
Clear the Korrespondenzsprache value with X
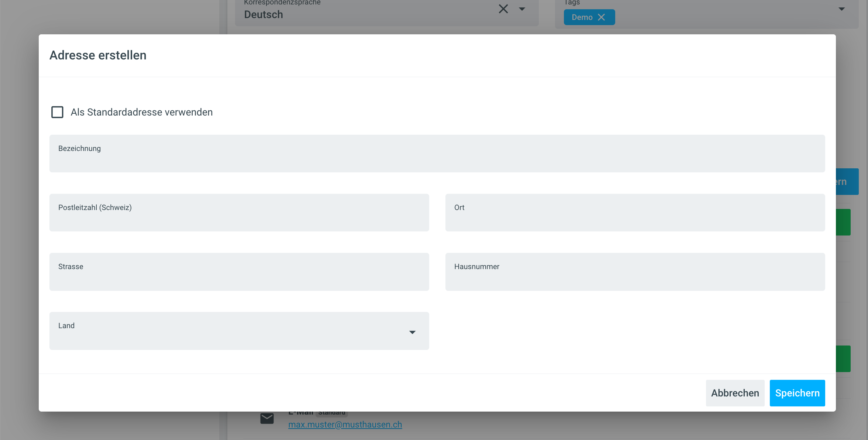[x=503, y=9]
